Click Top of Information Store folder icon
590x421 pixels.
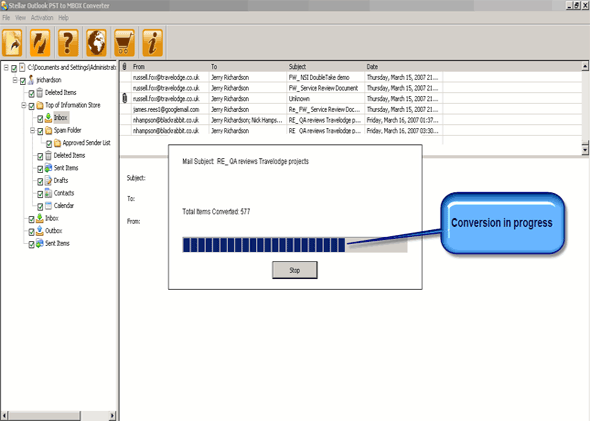40,105
